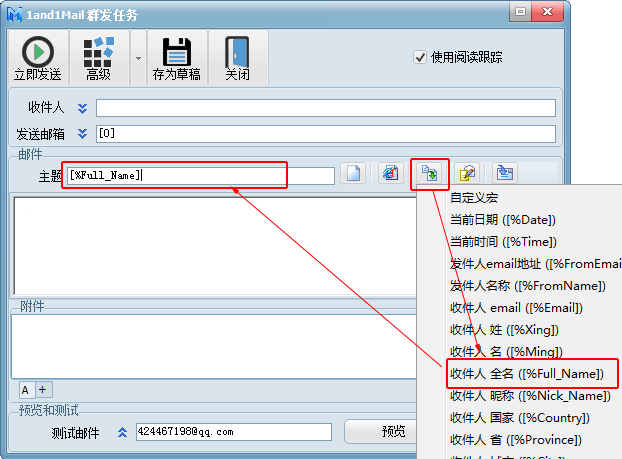Expand the 发送邮箱 chevron
The width and height of the screenshot is (622, 459).
[82, 134]
